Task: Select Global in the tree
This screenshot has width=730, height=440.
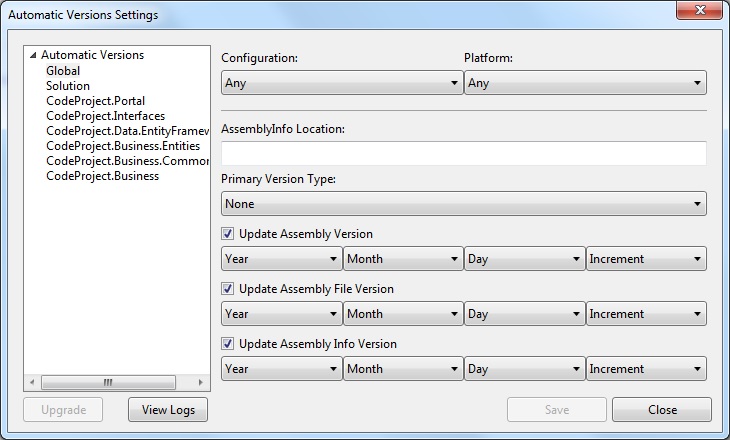Action: [x=63, y=71]
